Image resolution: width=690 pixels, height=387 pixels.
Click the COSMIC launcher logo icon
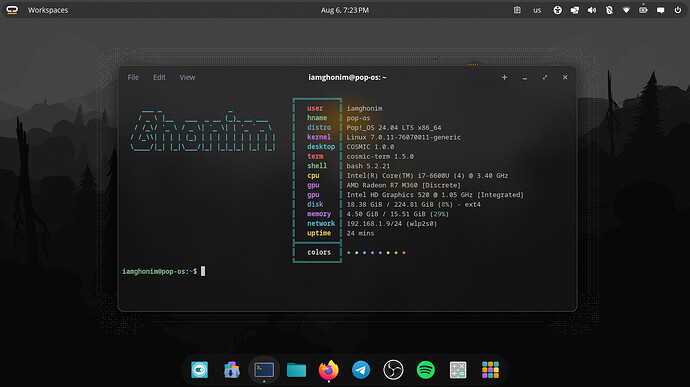[12, 10]
